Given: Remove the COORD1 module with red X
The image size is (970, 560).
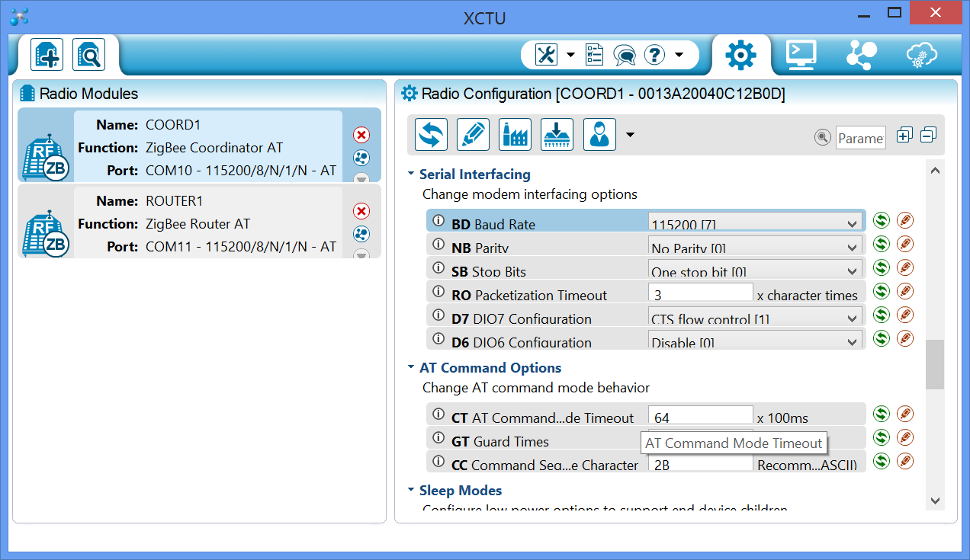Looking at the screenshot, I should (x=361, y=135).
